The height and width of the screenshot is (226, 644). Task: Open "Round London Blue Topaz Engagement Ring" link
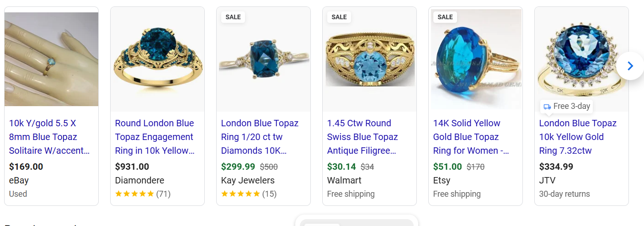tap(154, 137)
